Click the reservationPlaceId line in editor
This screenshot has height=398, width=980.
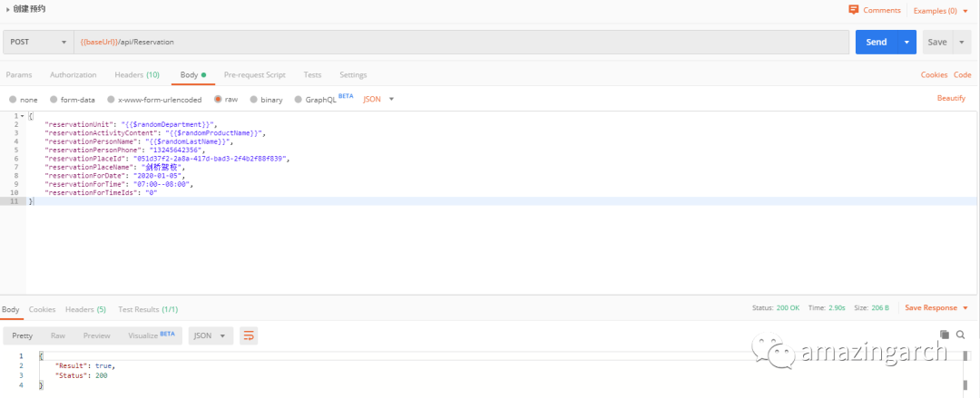[x=169, y=160]
